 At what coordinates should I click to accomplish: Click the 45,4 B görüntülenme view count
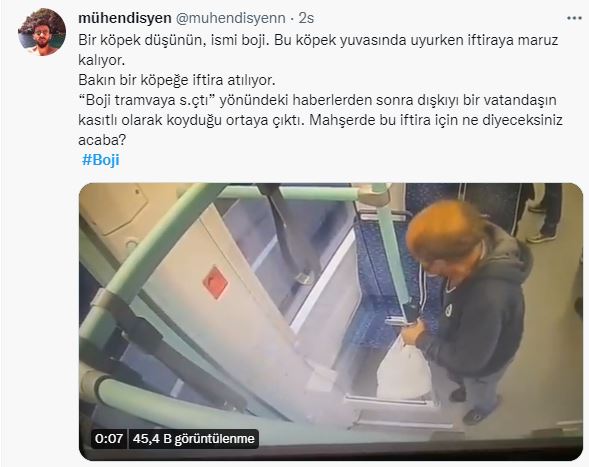click(193, 438)
